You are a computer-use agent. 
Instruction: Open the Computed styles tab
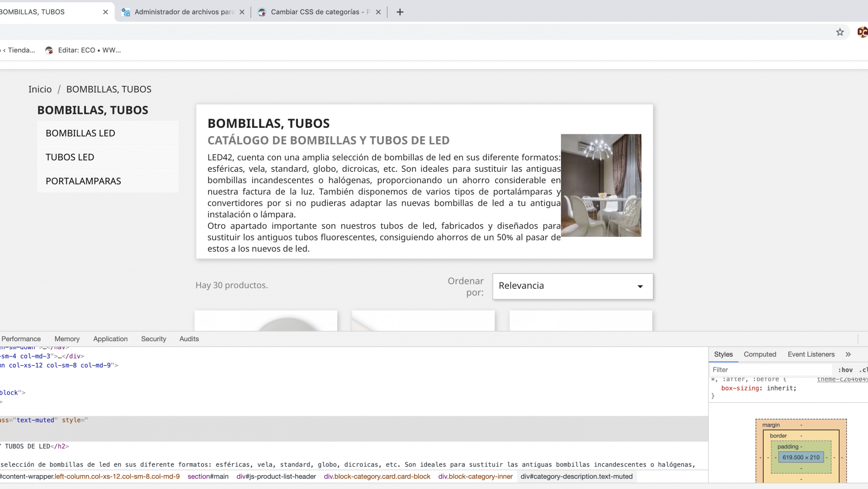point(759,354)
